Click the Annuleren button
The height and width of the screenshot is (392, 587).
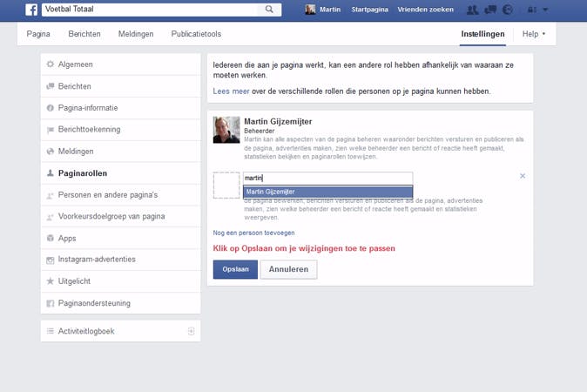point(288,269)
